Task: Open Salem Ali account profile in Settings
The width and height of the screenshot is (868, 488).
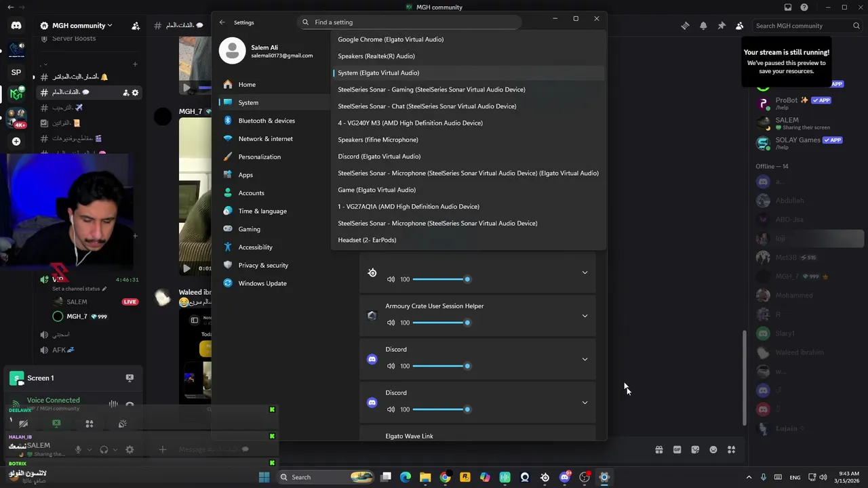Action: tap(267, 51)
